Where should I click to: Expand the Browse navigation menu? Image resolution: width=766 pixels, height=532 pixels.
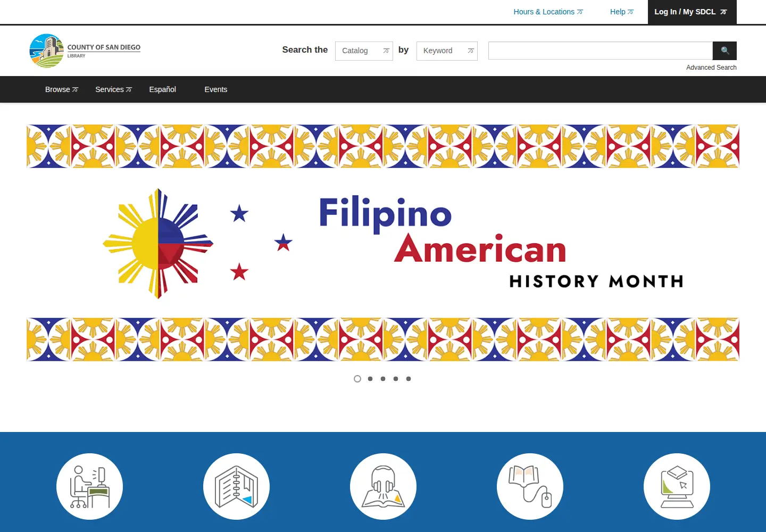tap(62, 89)
